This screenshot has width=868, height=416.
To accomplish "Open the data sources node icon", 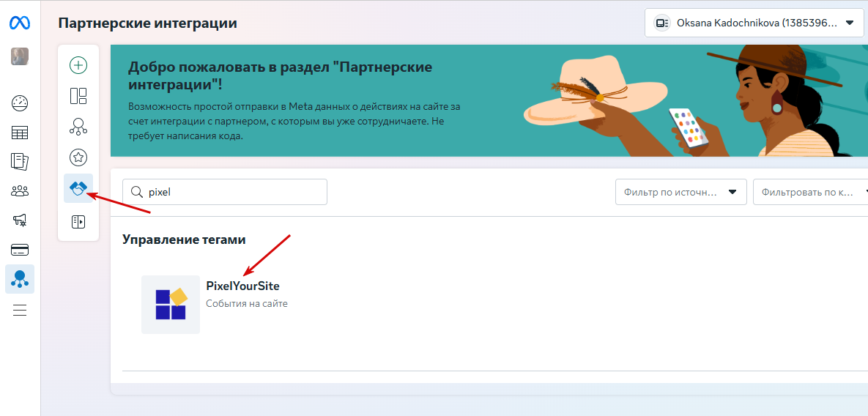I will (x=78, y=127).
